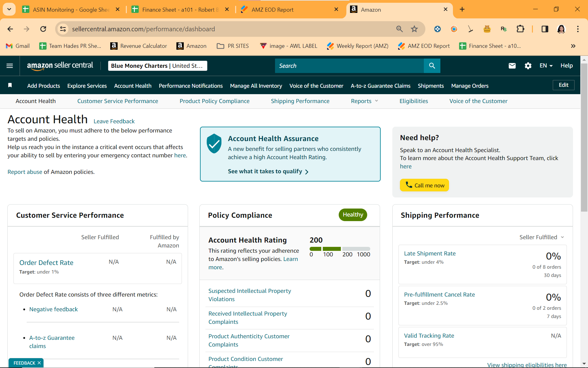Expand the EN language dropdown
This screenshot has height=368, width=588.
coord(546,66)
